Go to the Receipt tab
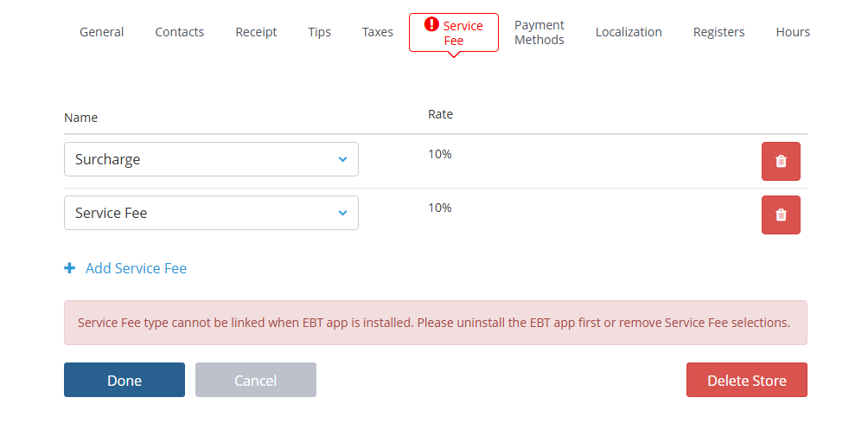 256,32
